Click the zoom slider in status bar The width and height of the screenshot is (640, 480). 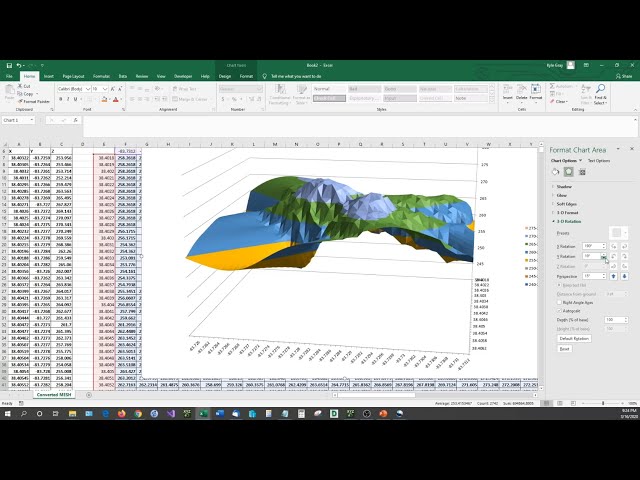click(603, 403)
